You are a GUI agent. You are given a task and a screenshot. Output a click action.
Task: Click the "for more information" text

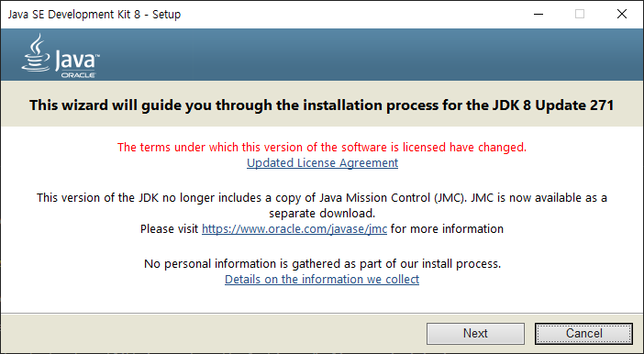[x=447, y=228]
